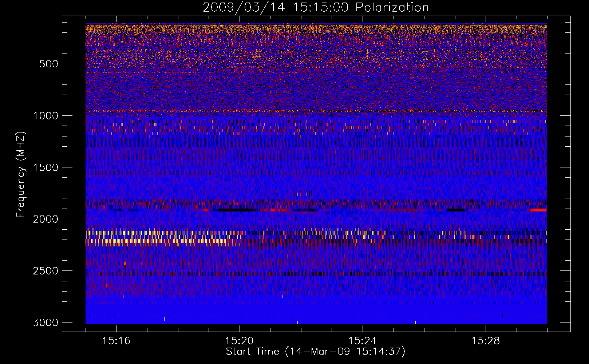589x364 pixels.
Task: Click the red segment at right end near 1900 MHz
Action: (538, 210)
